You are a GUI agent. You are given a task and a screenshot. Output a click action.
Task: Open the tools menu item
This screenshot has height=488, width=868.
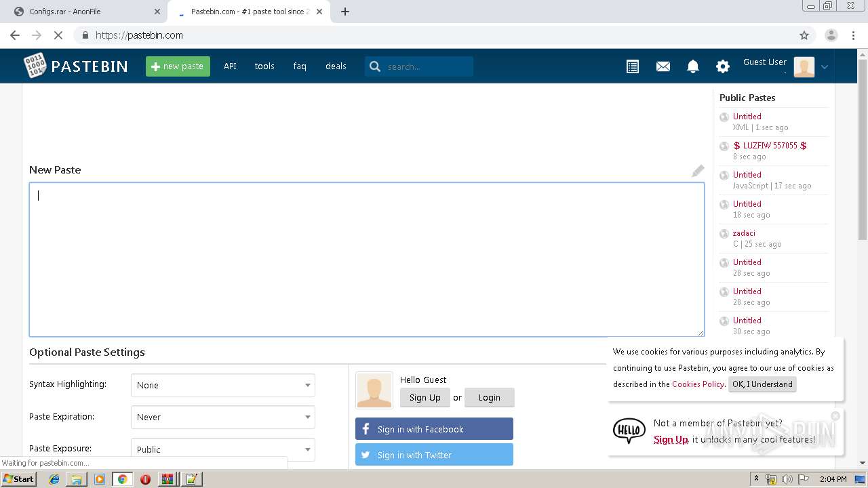point(264,66)
